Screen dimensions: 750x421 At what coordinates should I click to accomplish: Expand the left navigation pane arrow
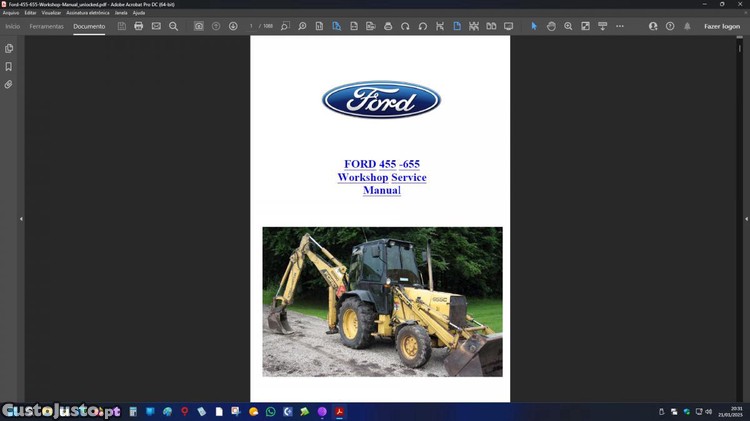[21, 218]
